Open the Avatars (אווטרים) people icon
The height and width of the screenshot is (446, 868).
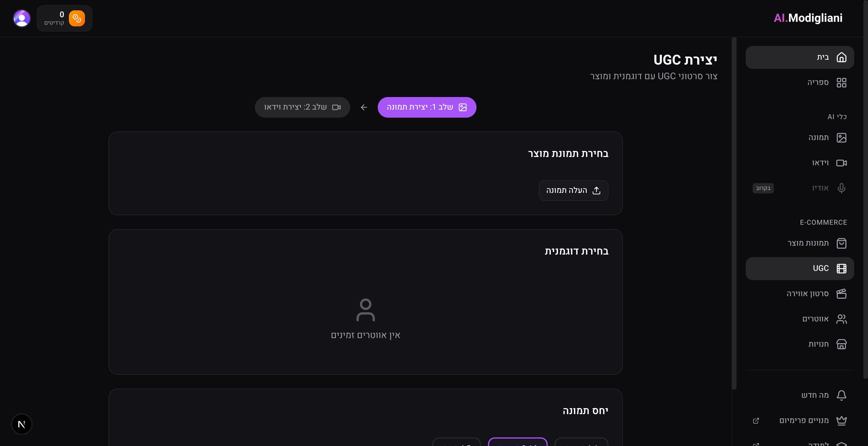click(841, 319)
